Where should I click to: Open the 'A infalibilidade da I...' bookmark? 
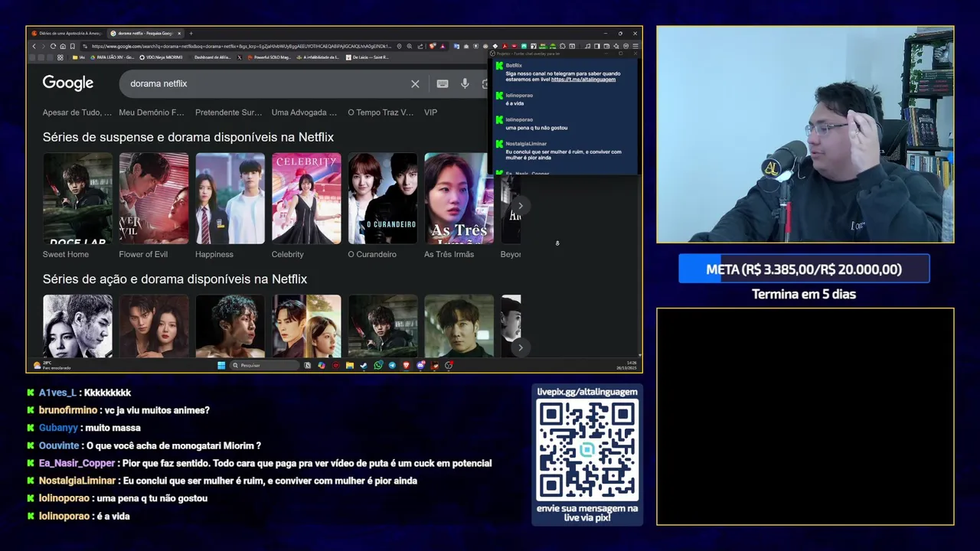tap(318, 57)
